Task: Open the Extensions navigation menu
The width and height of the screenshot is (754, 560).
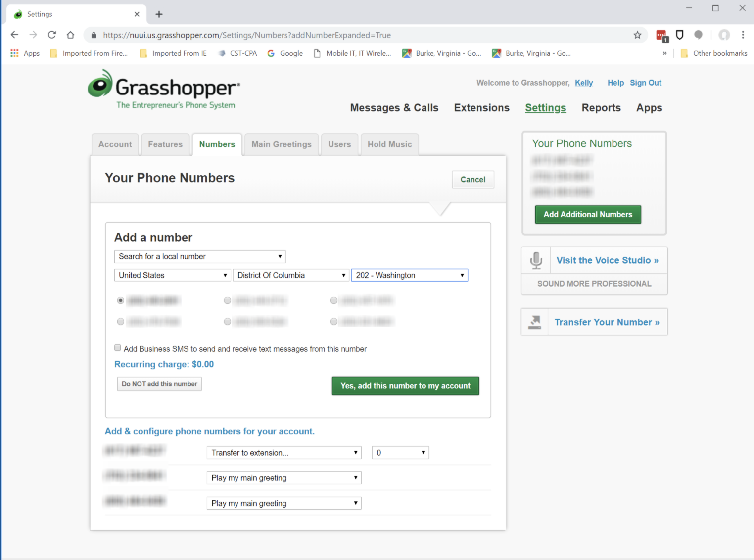Action: click(482, 108)
